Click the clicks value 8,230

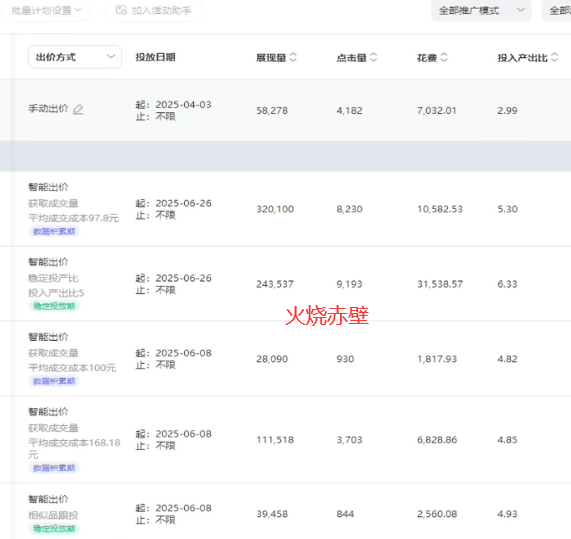[350, 209]
